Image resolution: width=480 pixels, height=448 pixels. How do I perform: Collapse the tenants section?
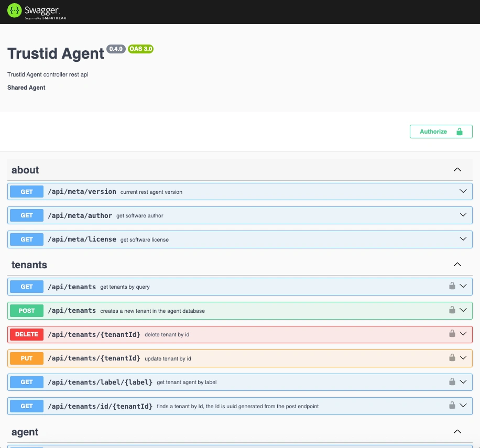457,265
